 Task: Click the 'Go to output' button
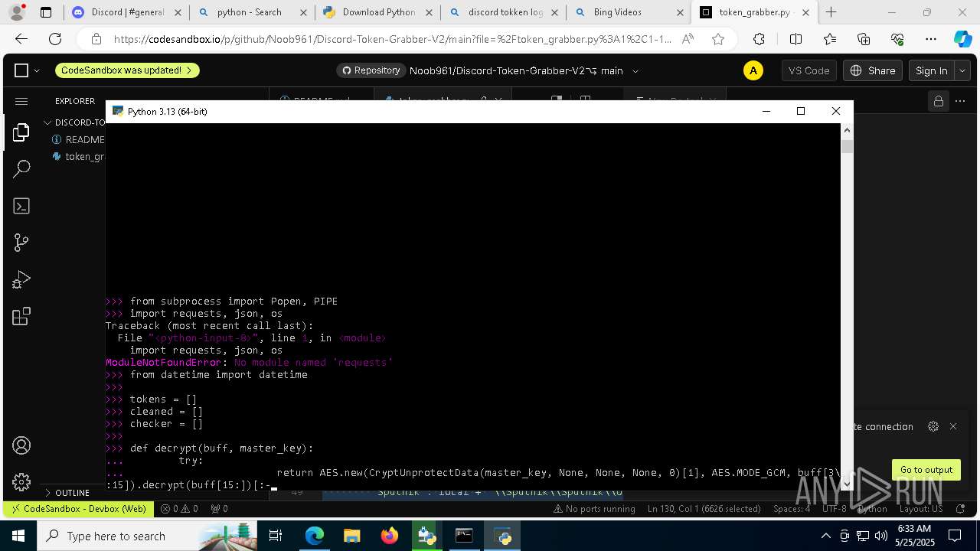tap(926, 470)
